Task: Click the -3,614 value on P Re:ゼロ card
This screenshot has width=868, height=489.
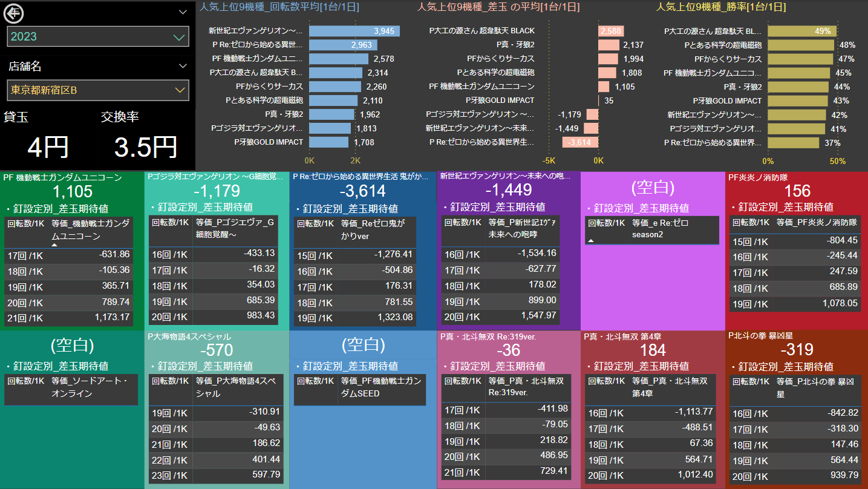Action: (362, 191)
